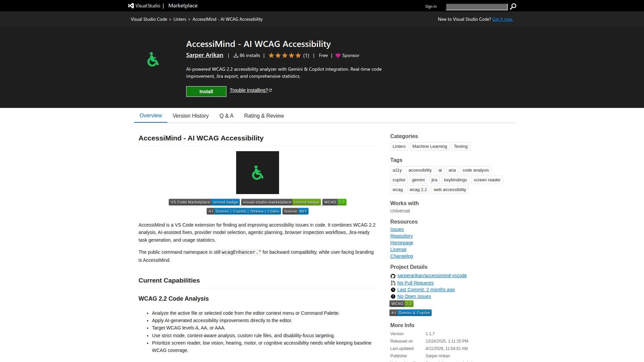644x362 pixels.
Task: Go to Visual Studio Code breadcrumb
Action: tap(149, 19)
